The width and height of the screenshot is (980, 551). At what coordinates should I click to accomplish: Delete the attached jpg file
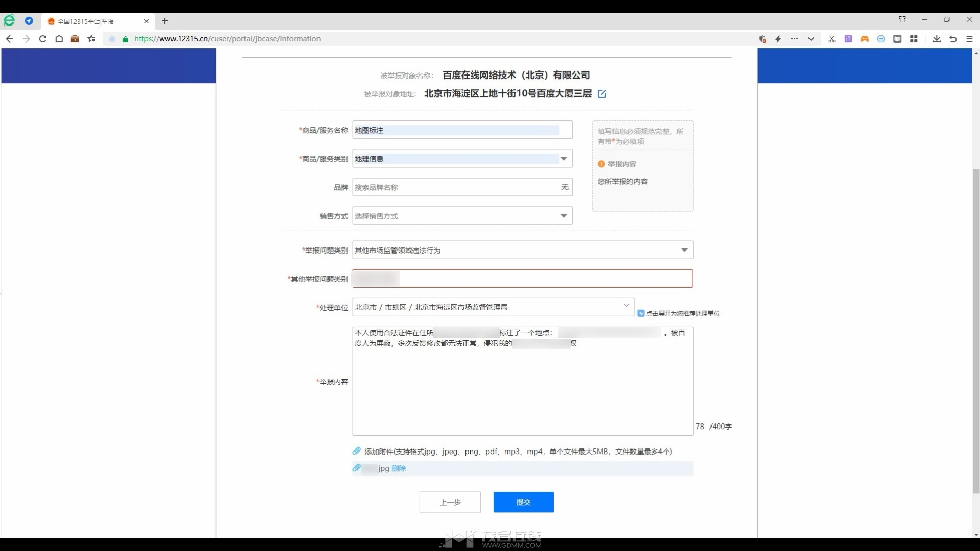tap(399, 468)
